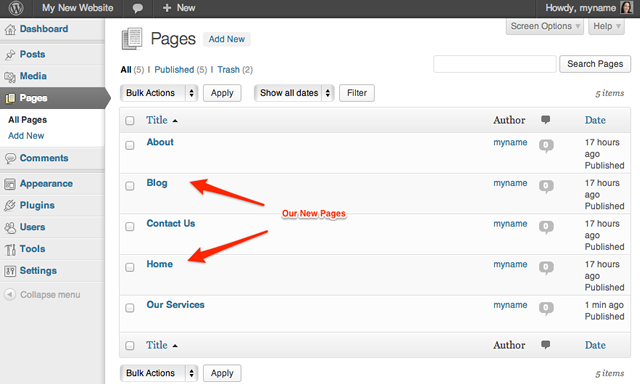Click comment count bubble for About
The width and height of the screenshot is (640, 384).
tap(546, 145)
